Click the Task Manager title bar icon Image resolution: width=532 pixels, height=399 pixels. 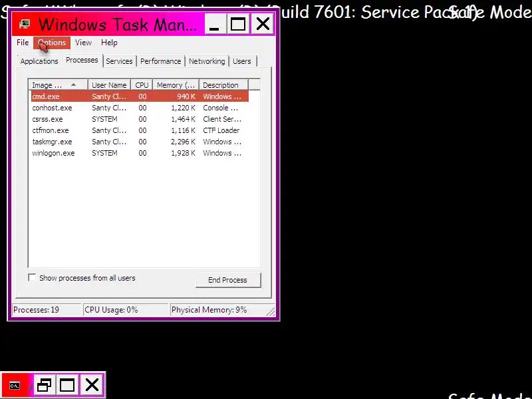(24, 24)
